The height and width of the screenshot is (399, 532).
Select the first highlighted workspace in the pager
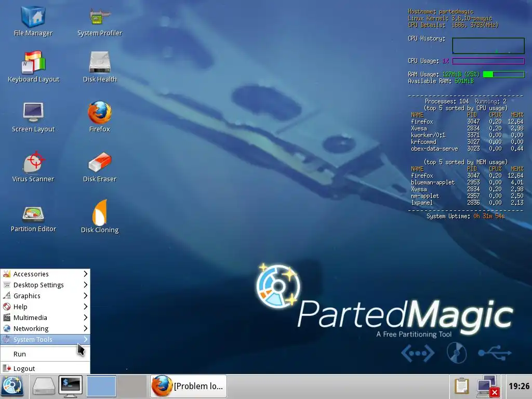[101, 386]
